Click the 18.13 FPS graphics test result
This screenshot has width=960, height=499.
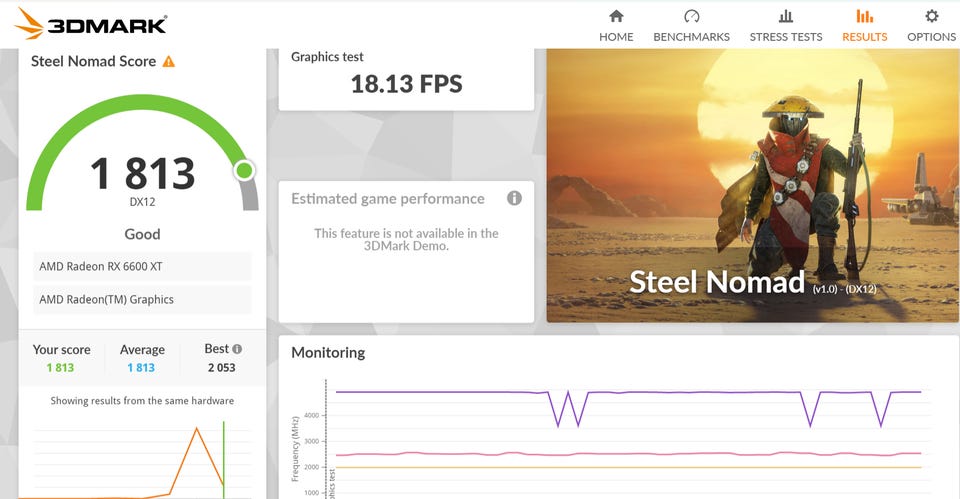(x=407, y=84)
